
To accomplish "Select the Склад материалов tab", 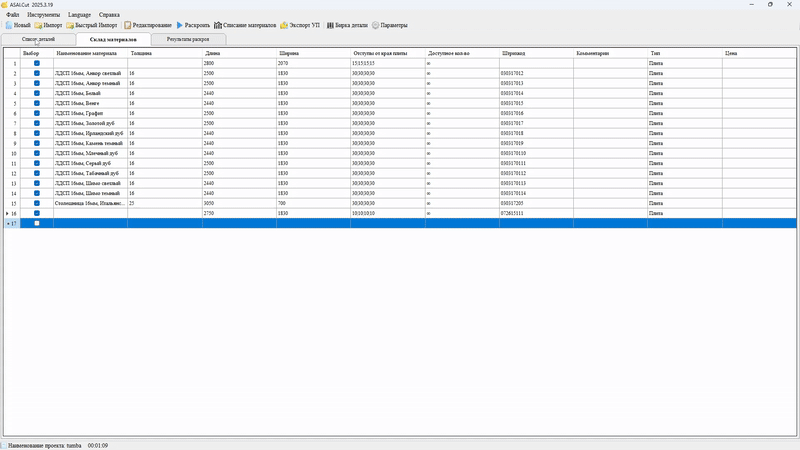I will (113, 39).
